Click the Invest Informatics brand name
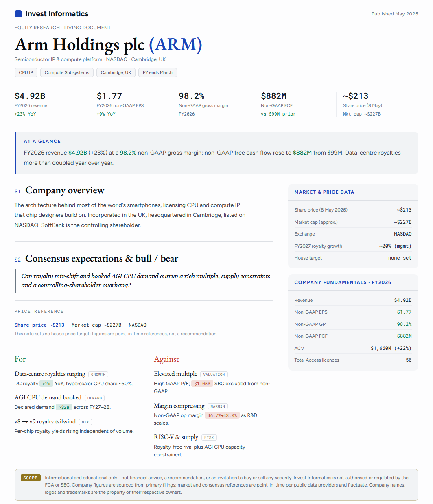433x504 pixels. point(57,14)
